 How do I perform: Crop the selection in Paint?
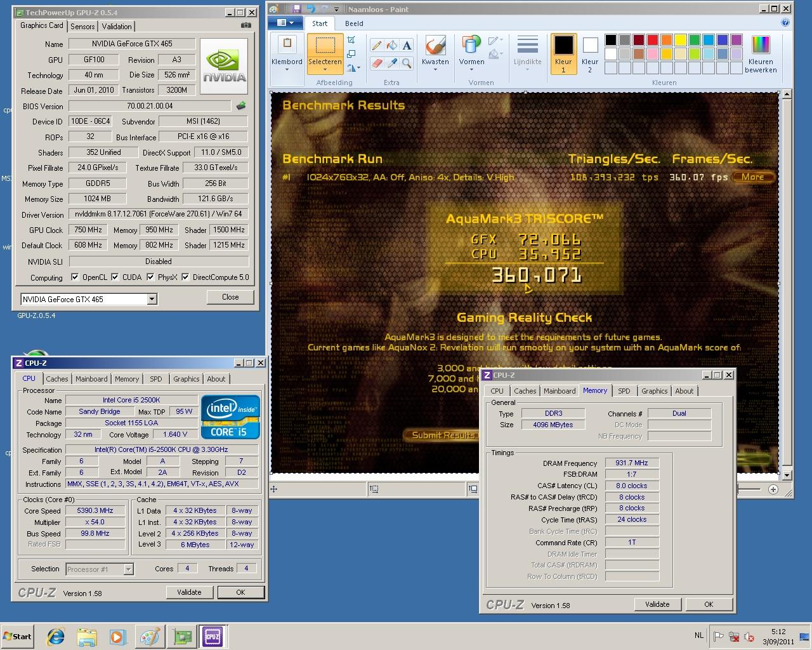pyautogui.click(x=351, y=40)
